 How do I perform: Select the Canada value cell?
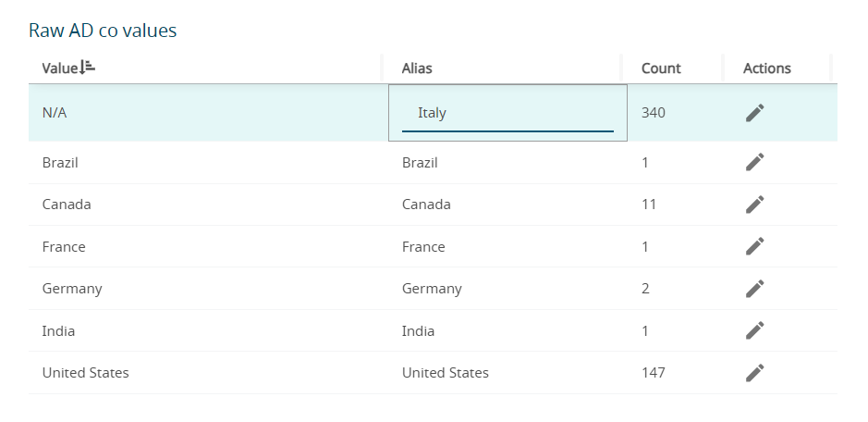click(x=67, y=205)
